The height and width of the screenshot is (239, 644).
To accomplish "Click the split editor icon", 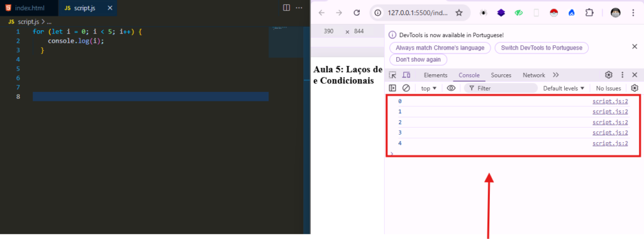I will (287, 8).
